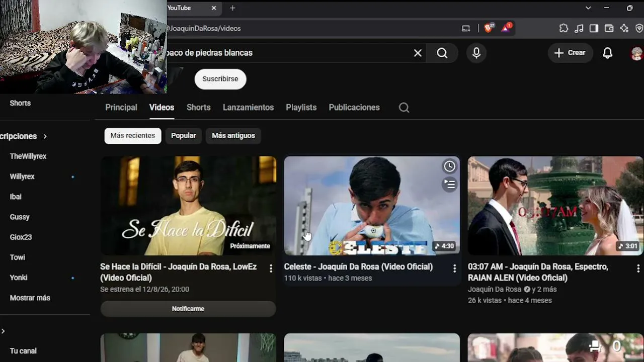Screen dimensions: 644x362
Task: Click Notificarme for the upcoming premiere
Action: pyautogui.click(x=188, y=309)
